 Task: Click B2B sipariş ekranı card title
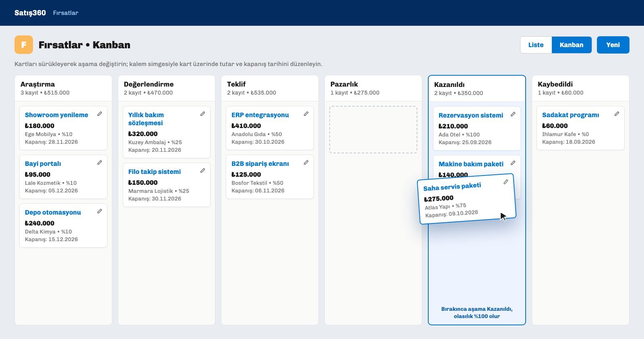pyautogui.click(x=260, y=164)
